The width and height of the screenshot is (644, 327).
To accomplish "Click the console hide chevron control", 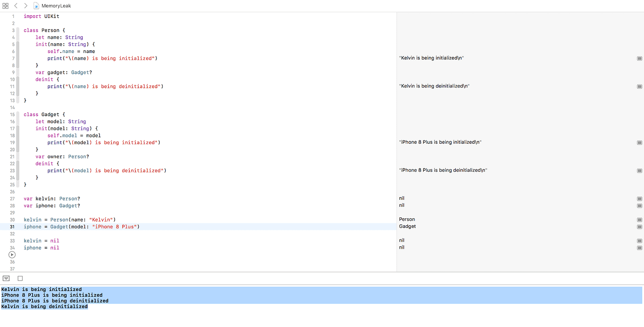I will pos(6,278).
